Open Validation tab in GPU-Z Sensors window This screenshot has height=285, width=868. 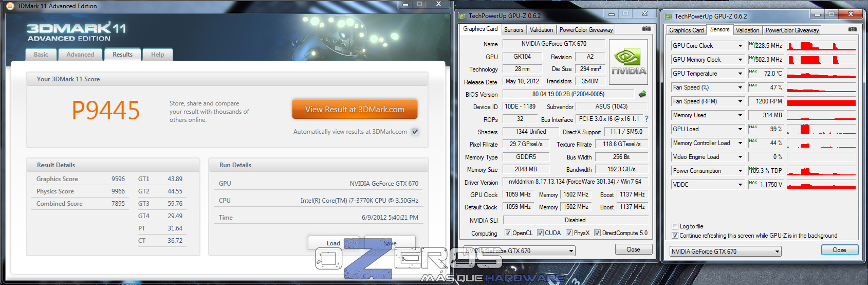(748, 30)
